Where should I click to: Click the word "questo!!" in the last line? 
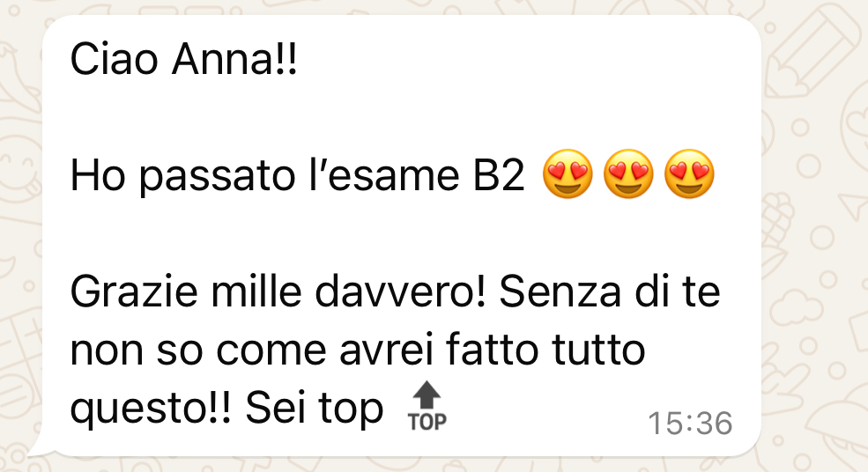[151, 409]
